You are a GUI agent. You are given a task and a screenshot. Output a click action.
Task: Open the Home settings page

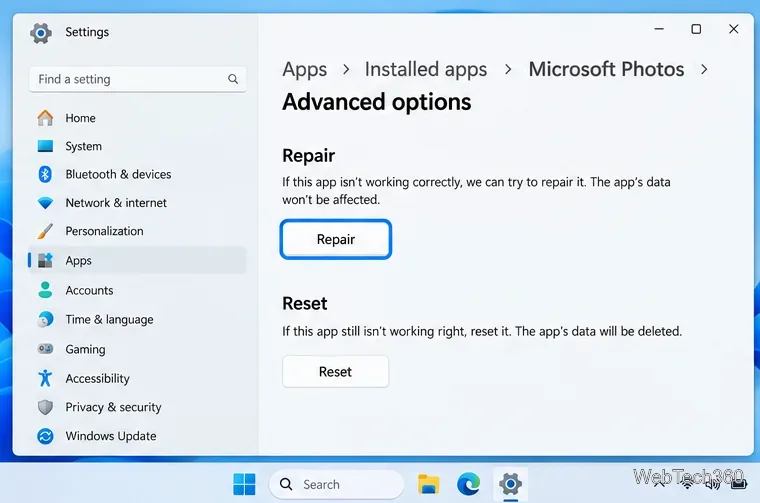click(80, 118)
